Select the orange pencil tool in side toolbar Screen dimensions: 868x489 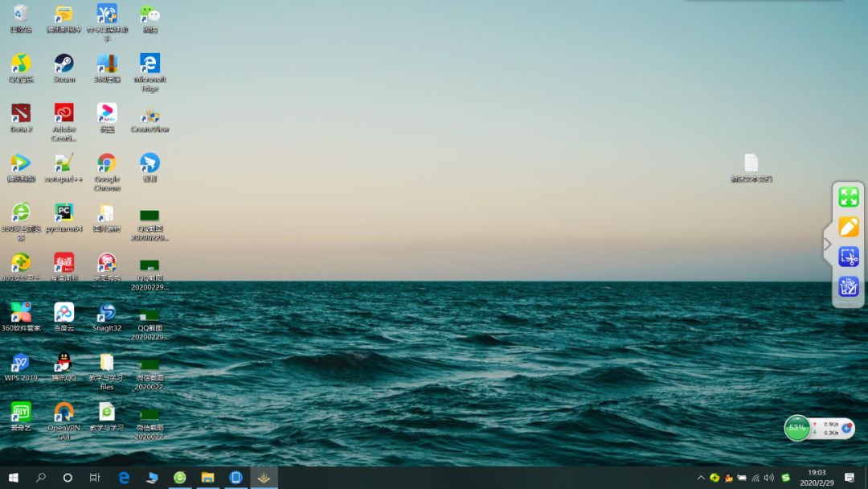[848, 227]
